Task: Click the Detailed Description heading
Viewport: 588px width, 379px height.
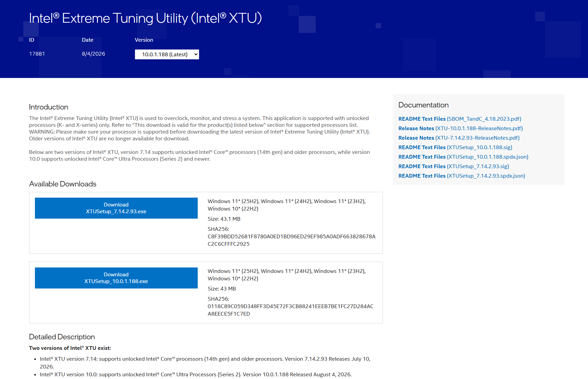Action: pyautogui.click(x=62, y=337)
